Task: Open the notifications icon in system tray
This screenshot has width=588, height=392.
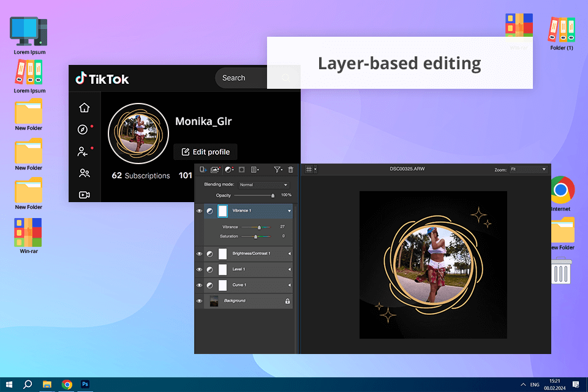Action: coord(576,385)
